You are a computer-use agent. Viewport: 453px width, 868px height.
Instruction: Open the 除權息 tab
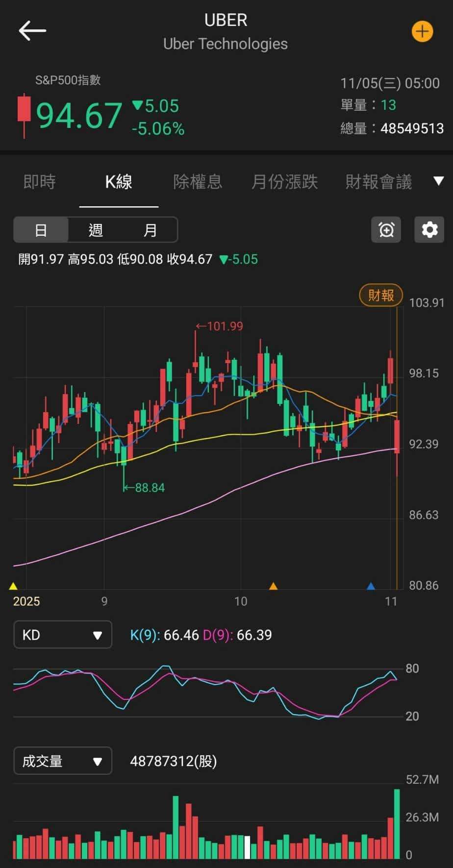click(198, 182)
